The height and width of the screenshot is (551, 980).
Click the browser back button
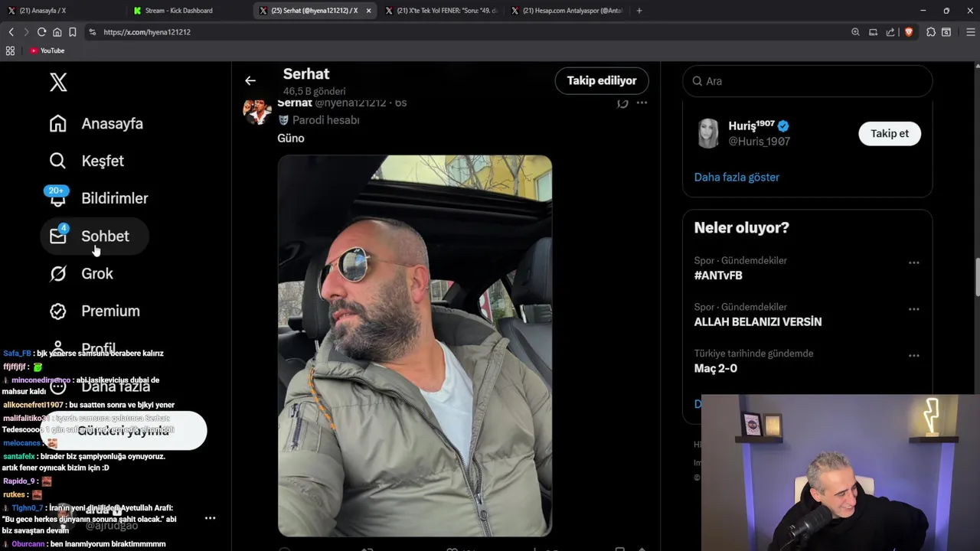11,32
